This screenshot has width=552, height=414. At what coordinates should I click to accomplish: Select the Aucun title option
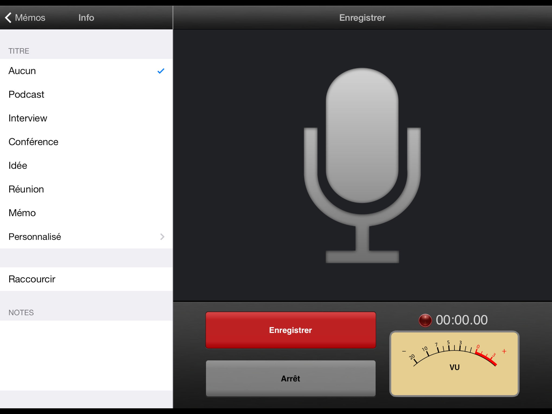(x=86, y=71)
